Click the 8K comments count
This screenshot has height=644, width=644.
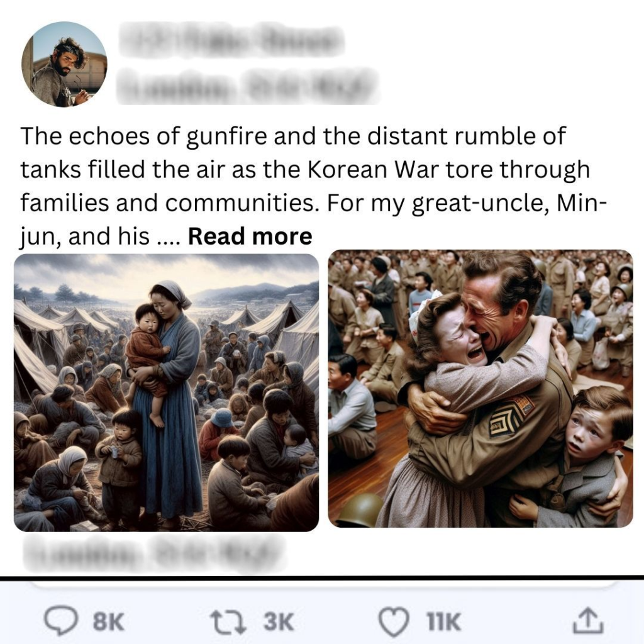108,623
